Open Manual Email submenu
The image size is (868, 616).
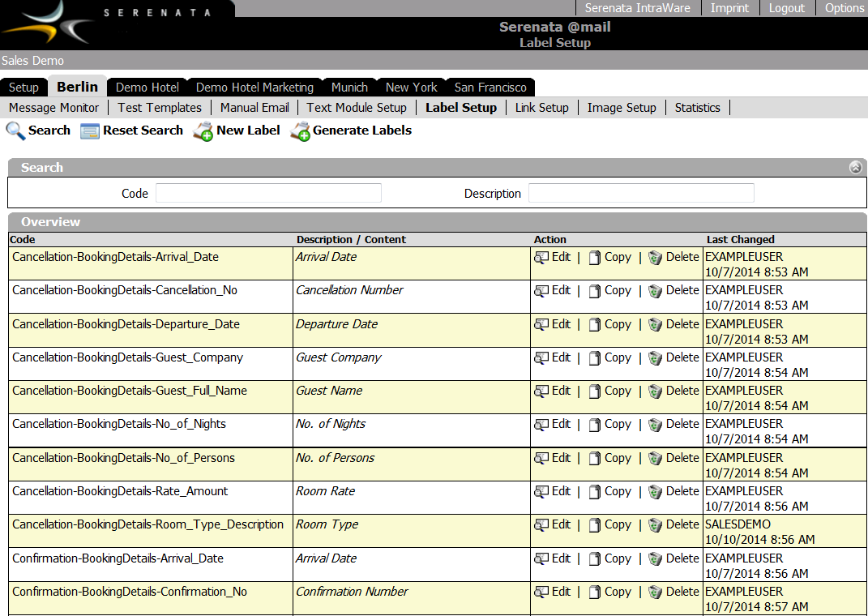(x=254, y=108)
